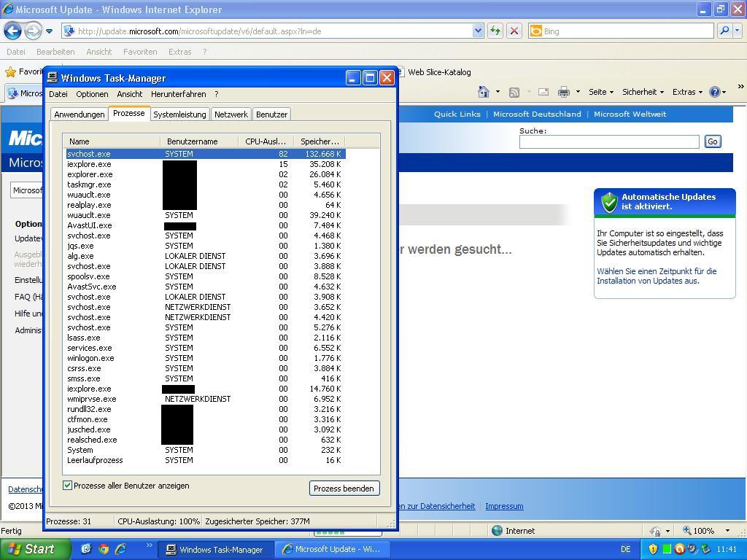Click the RSS feeds icon in IE command bar

coord(514,93)
